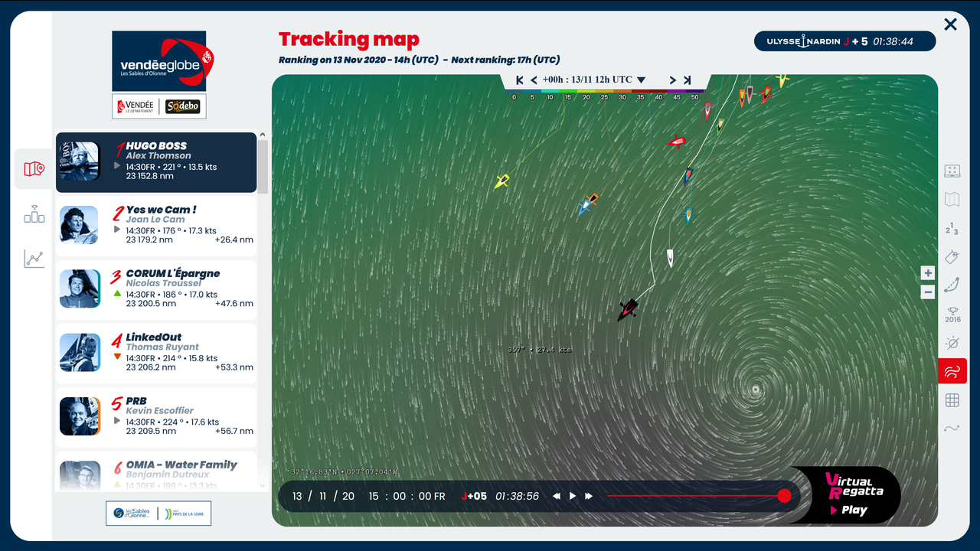The image size is (980, 551).
Task: Click the date field 13 / 11 / 20
Action: 323,496
